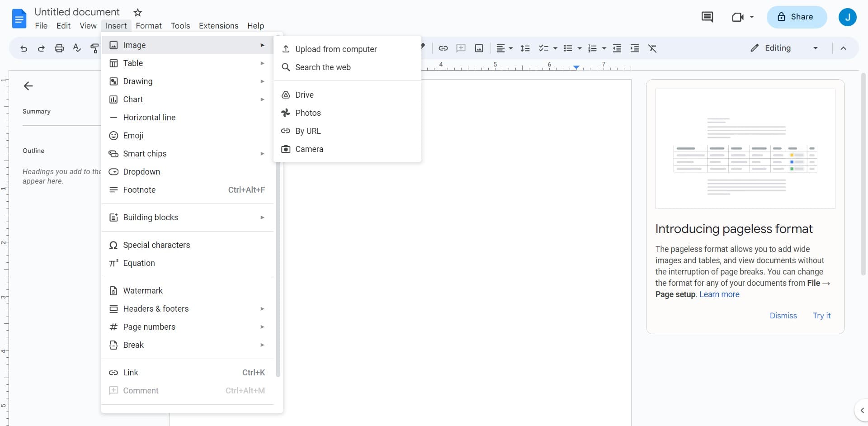Clear formatting using the toolbar icon
The width and height of the screenshot is (868, 426).
(653, 48)
